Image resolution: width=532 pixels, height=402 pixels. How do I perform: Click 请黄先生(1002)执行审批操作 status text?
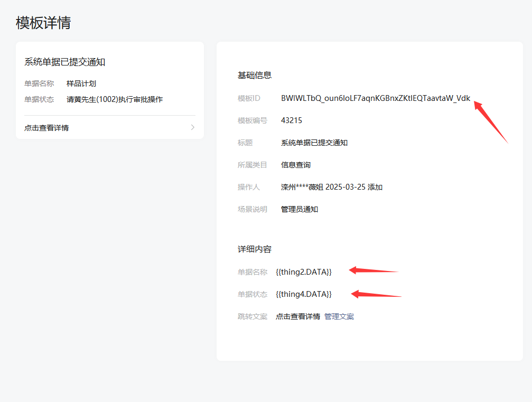point(115,99)
